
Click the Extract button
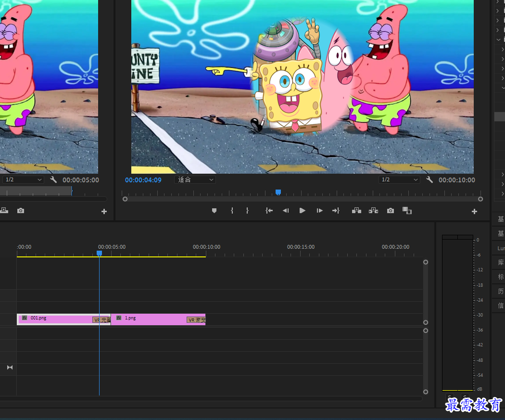pos(373,211)
